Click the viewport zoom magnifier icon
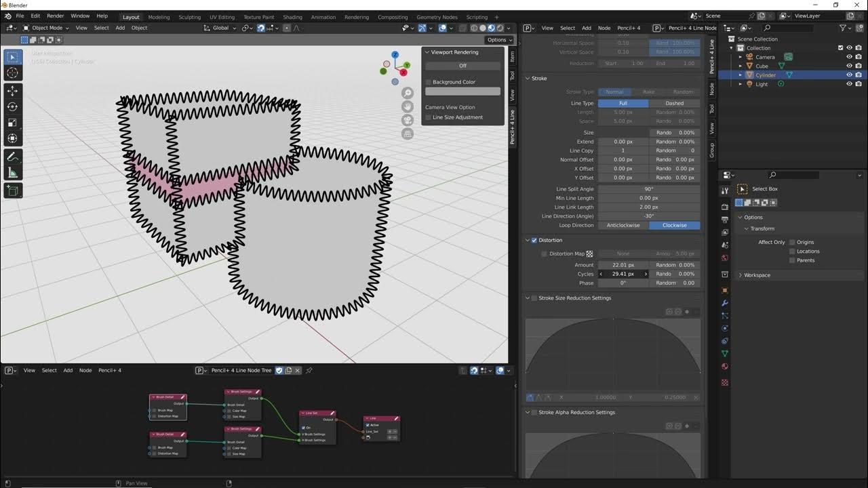The image size is (868, 488). [408, 93]
